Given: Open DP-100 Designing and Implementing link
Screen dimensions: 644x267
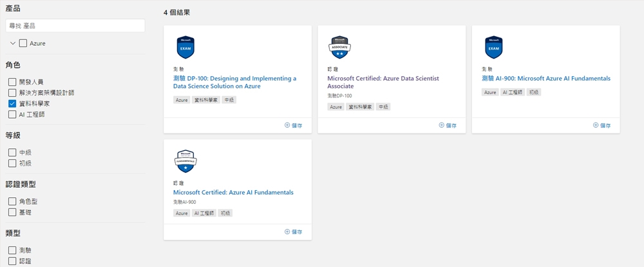Looking at the screenshot, I should [x=234, y=83].
